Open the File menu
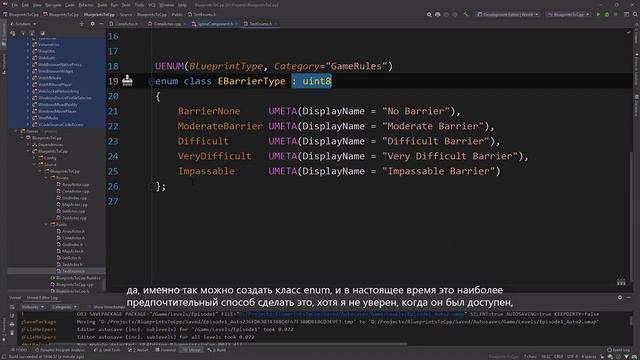 coord(15,5)
